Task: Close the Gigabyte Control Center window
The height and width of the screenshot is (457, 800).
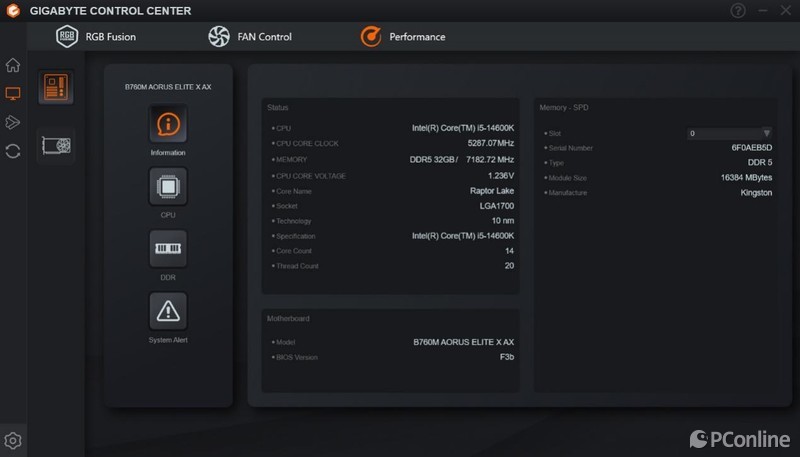Action: click(x=786, y=11)
